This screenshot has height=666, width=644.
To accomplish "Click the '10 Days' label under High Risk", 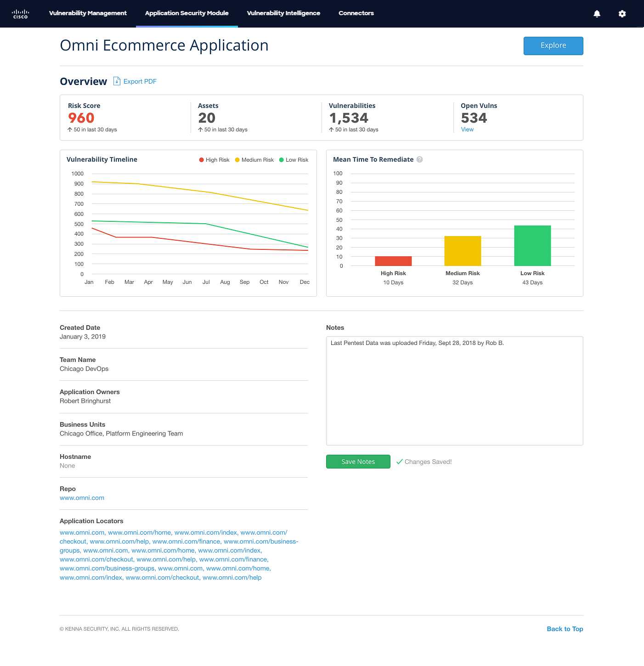I will point(393,282).
